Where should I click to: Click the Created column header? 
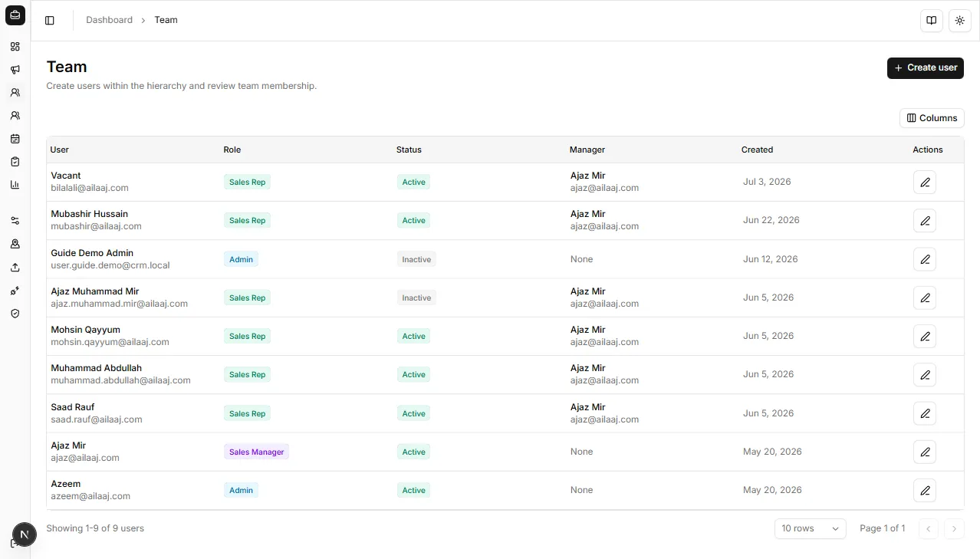coord(757,150)
